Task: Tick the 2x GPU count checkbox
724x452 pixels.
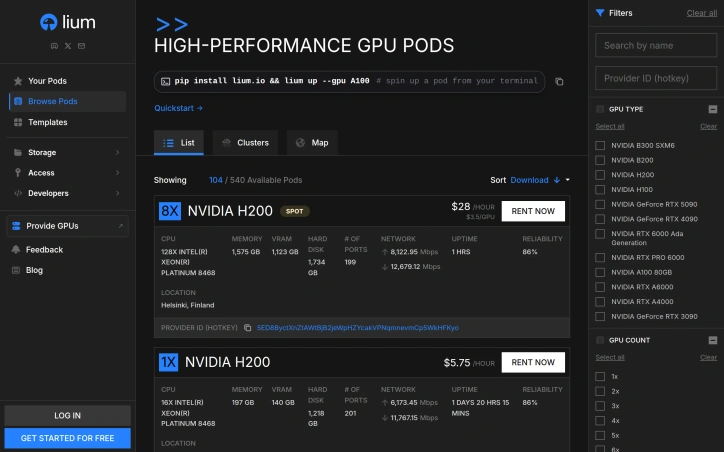Action: click(600, 392)
